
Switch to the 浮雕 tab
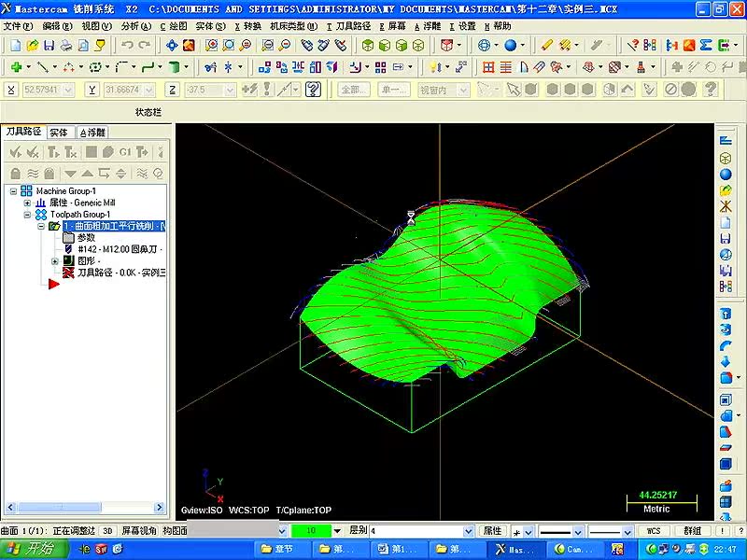[92, 133]
